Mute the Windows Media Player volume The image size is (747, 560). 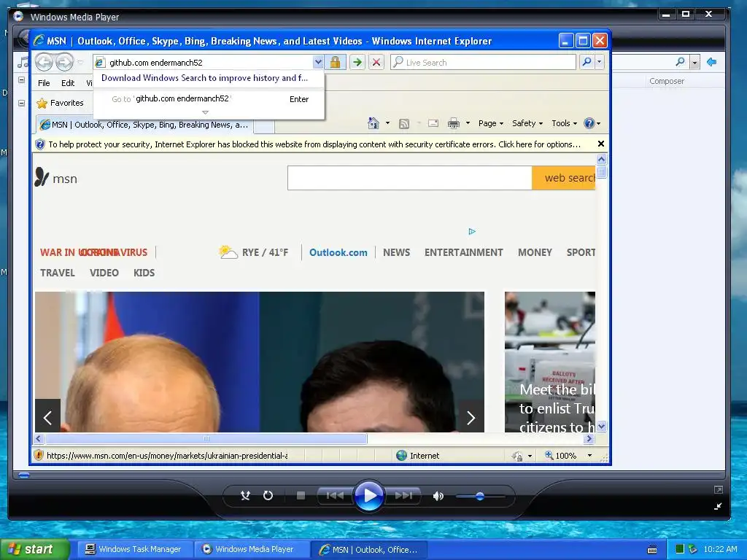coord(438,496)
